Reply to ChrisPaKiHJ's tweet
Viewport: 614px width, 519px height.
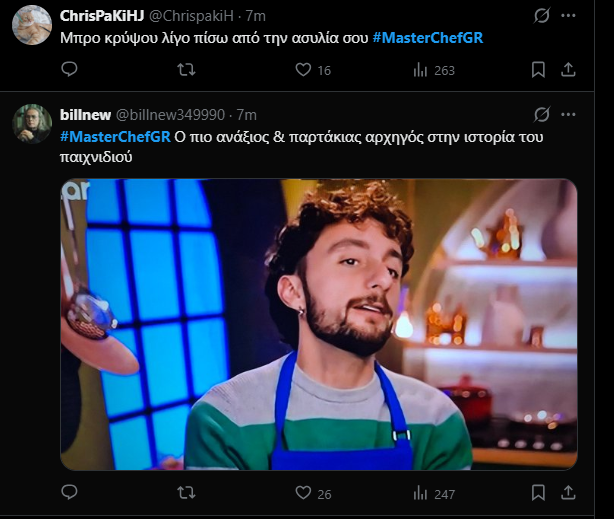(69, 70)
